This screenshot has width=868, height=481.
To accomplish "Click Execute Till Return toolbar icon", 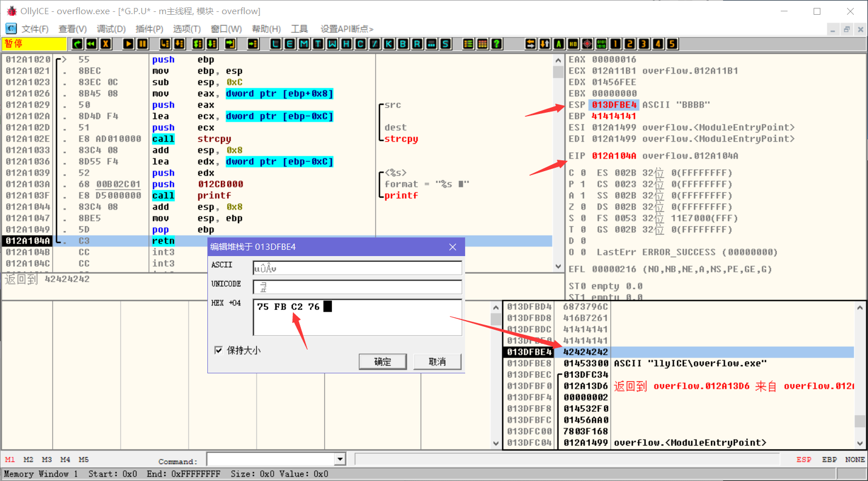I will (x=231, y=44).
